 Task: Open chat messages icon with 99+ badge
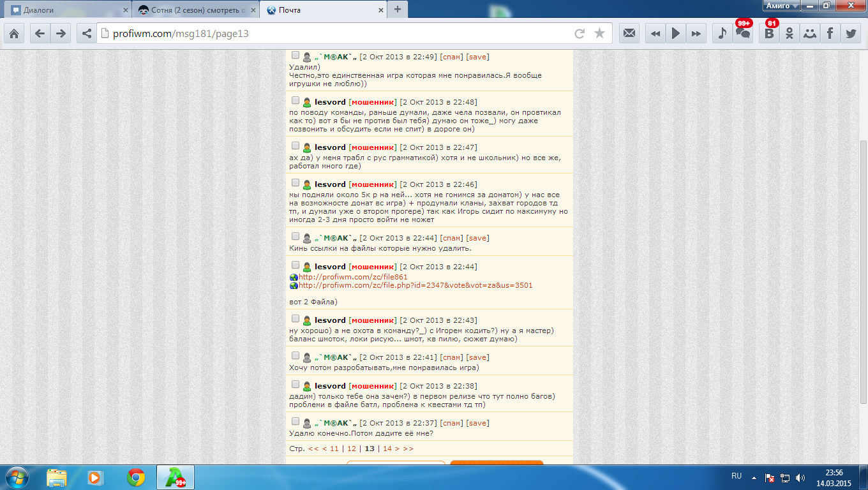coord(743,33)
